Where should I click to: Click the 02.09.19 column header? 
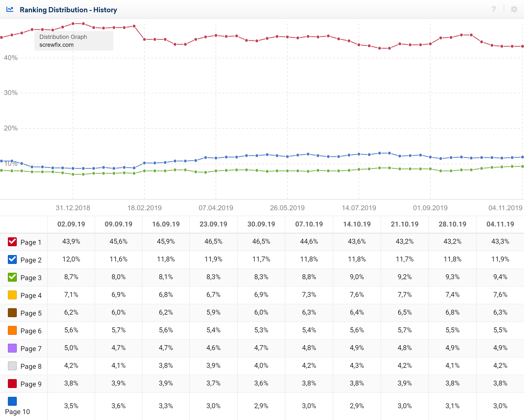coord(71,224)
